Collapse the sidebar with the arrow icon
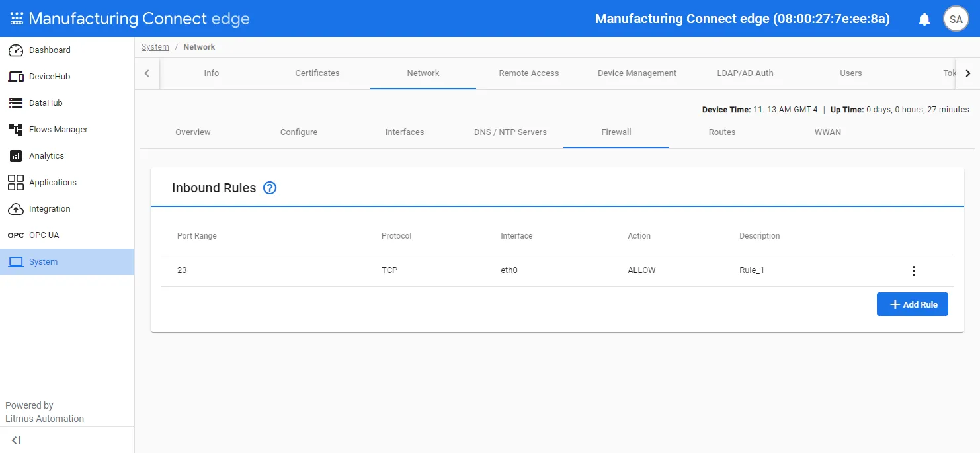 point(16,440)
